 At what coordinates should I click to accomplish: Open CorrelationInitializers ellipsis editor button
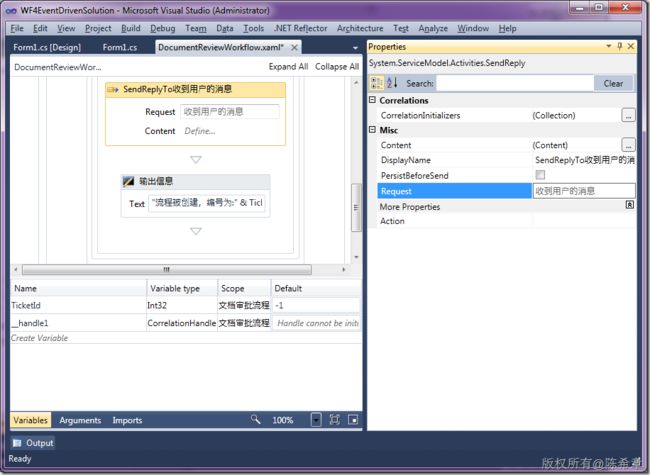point(628,116)
